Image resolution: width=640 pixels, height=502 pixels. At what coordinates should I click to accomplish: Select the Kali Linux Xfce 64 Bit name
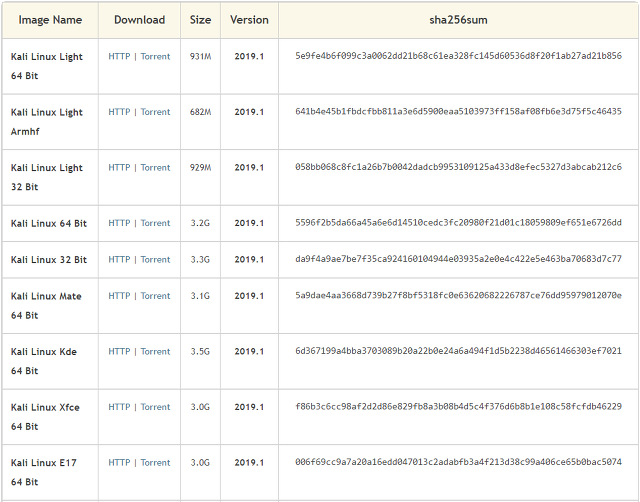tap(45, 417)
